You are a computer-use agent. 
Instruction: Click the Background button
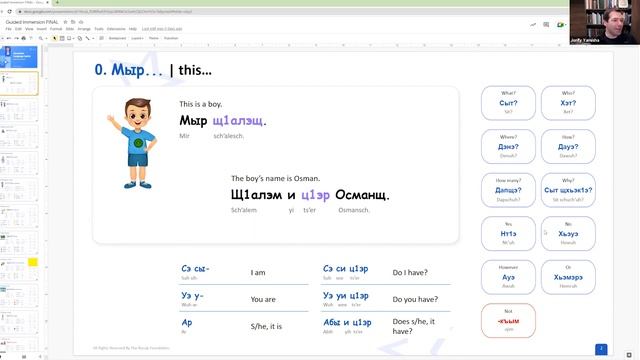point(117,38)
